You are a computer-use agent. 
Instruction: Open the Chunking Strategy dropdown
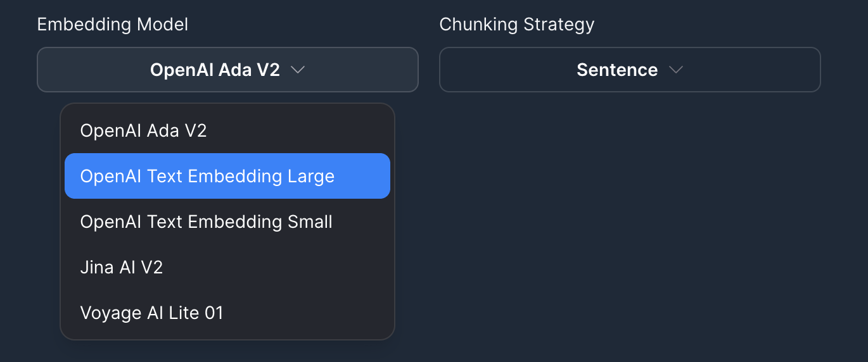tap(630, 70)
